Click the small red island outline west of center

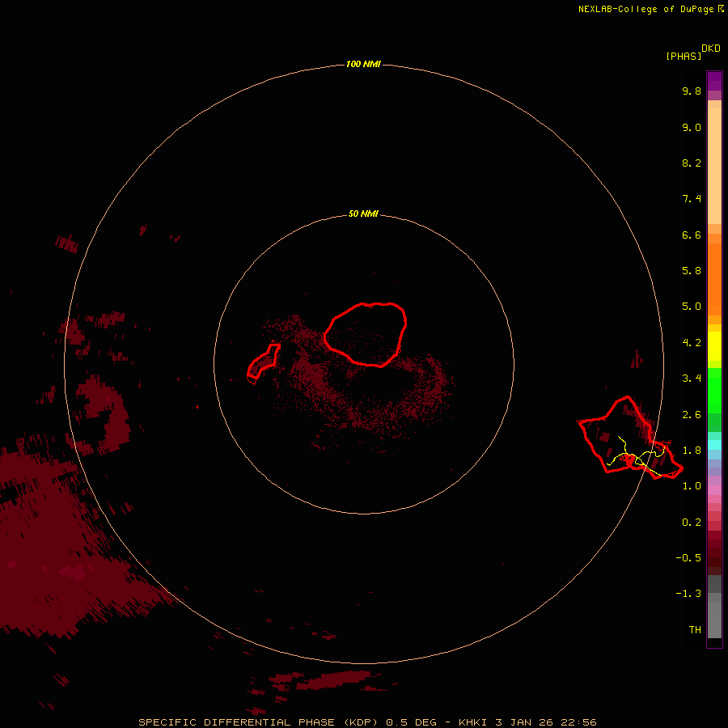(263, 362)
